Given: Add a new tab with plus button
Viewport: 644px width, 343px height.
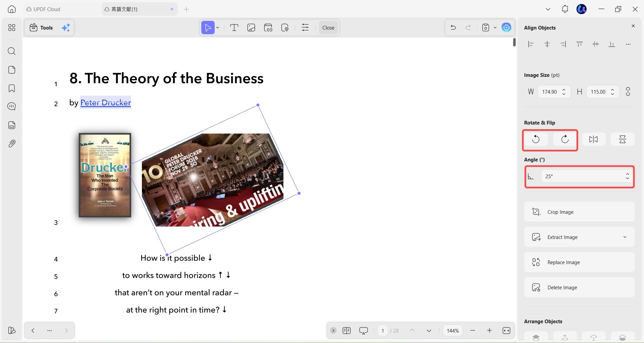Looking at the screenshot, I should tap(186, 9).
